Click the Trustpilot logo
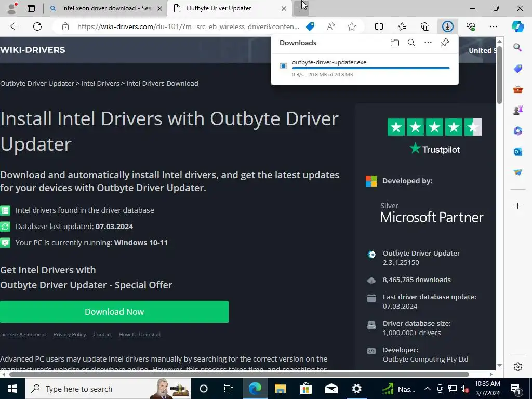 pos(434,149)
